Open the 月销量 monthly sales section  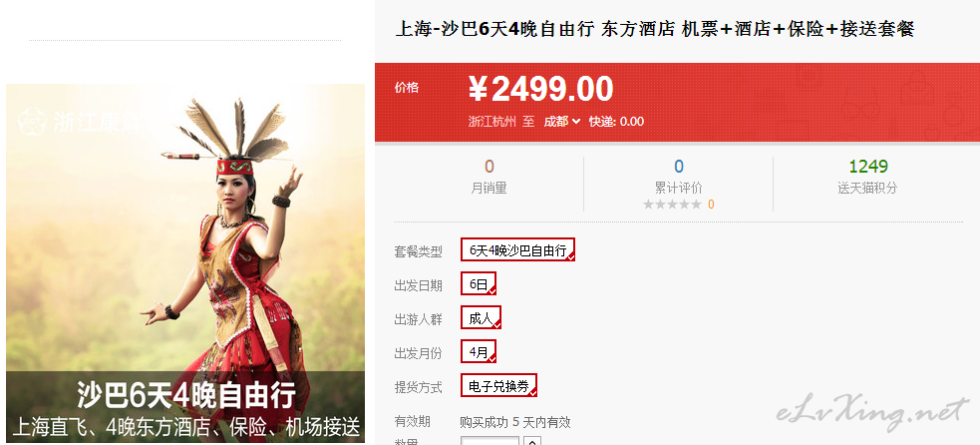pyautogui.click(x=489, y=176)
